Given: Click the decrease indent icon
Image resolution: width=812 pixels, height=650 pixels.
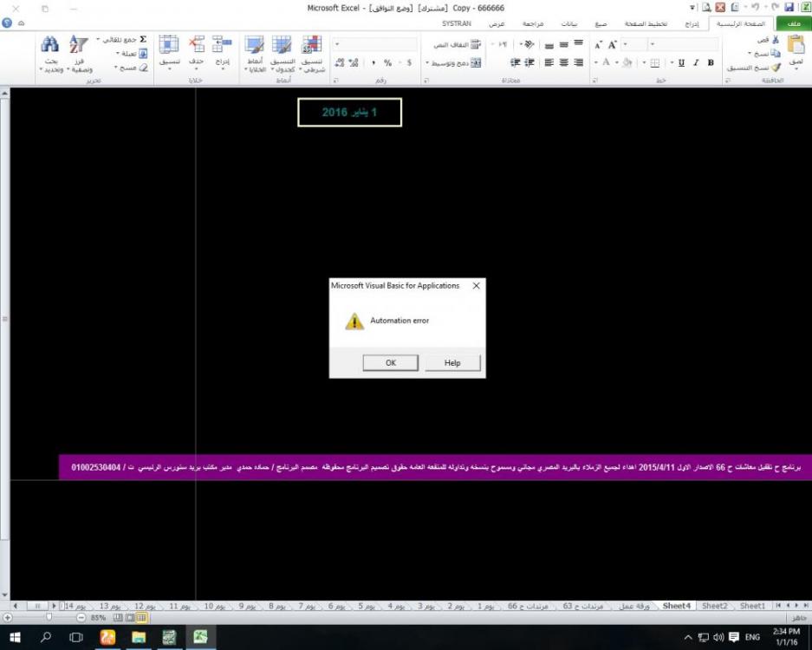Looking at the screenshot, I should click(529, 62).
